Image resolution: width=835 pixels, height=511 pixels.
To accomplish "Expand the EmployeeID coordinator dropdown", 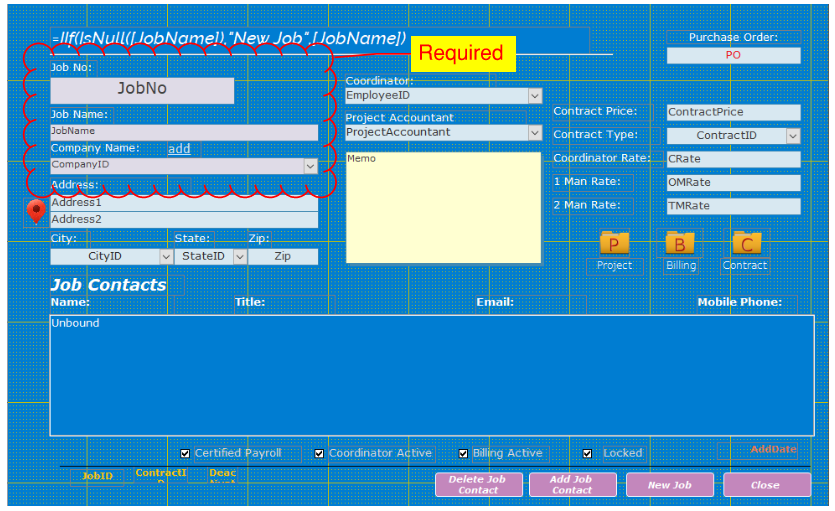I will tap(535, 96).
